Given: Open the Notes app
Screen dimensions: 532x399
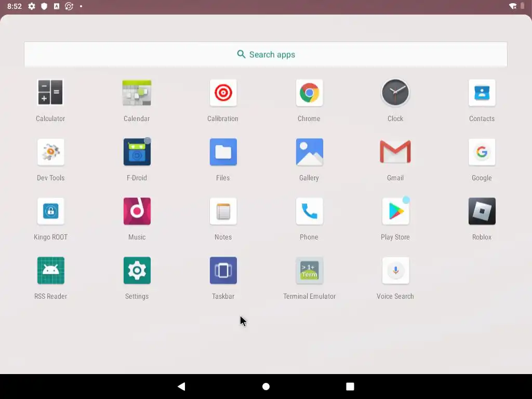Looking at the screenshot, I should (x=223, y=211).
